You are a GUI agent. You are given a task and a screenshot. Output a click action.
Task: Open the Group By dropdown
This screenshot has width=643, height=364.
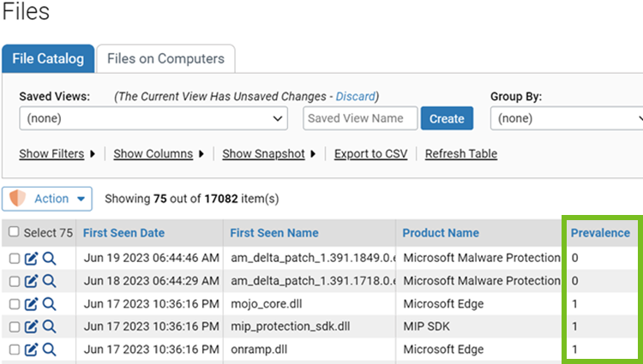click(567, 118)
